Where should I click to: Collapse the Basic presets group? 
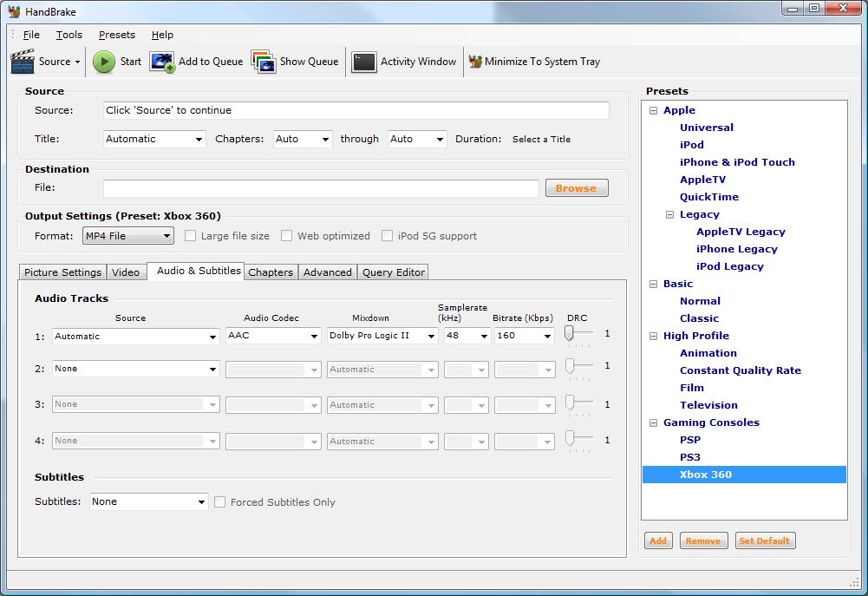[653, 284]
